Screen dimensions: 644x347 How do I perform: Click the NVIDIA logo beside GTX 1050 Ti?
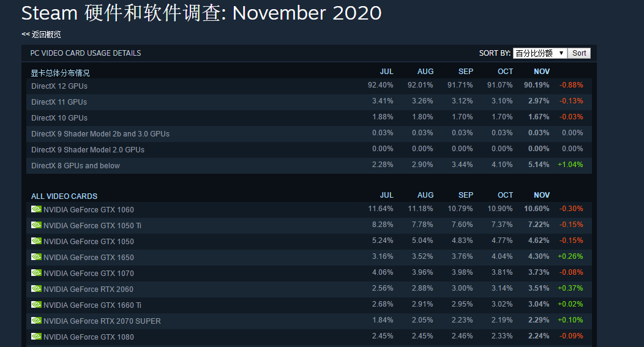click(x=36, y=225)
